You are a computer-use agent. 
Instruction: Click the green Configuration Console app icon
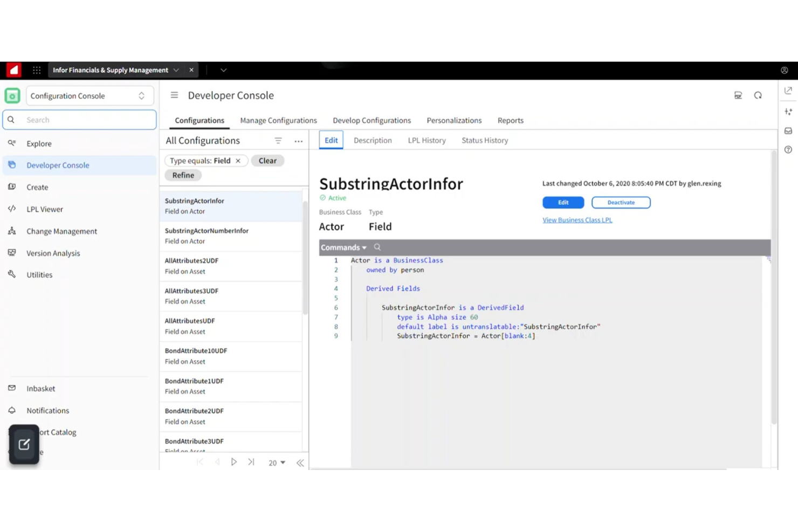click(x=12, y=96)
